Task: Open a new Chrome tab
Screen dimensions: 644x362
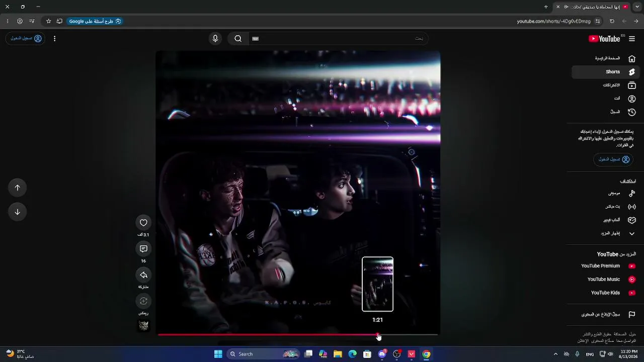Action: [546, 7]
